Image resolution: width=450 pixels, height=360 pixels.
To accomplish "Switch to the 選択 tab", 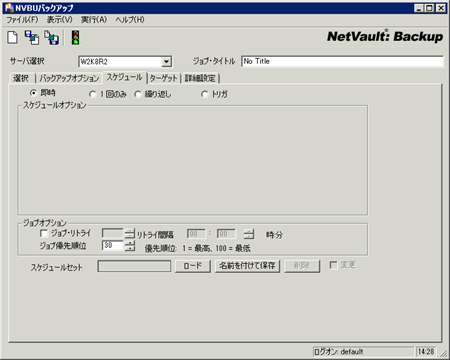I will click(x=21, y=78).
